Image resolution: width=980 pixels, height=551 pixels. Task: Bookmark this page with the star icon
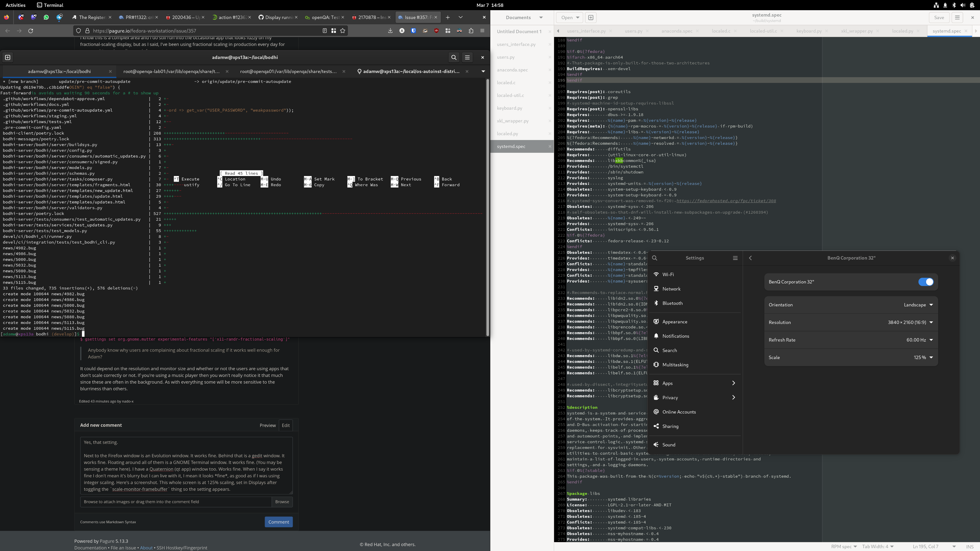343,31
